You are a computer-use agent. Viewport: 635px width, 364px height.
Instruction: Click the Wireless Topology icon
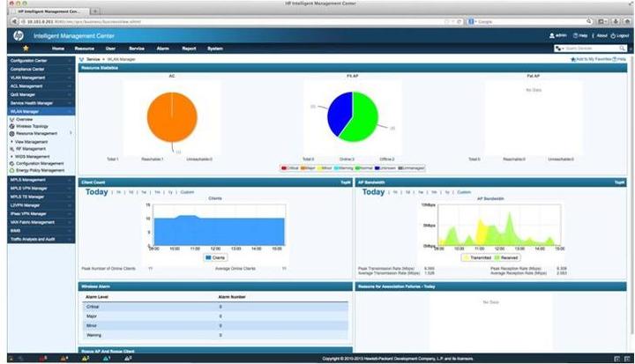12,126
